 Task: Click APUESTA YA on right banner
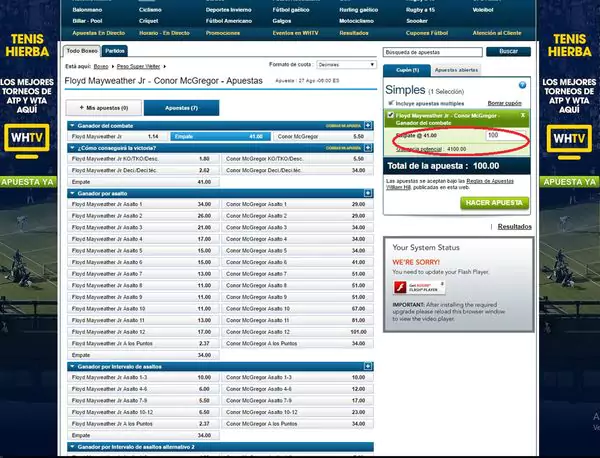569,182
